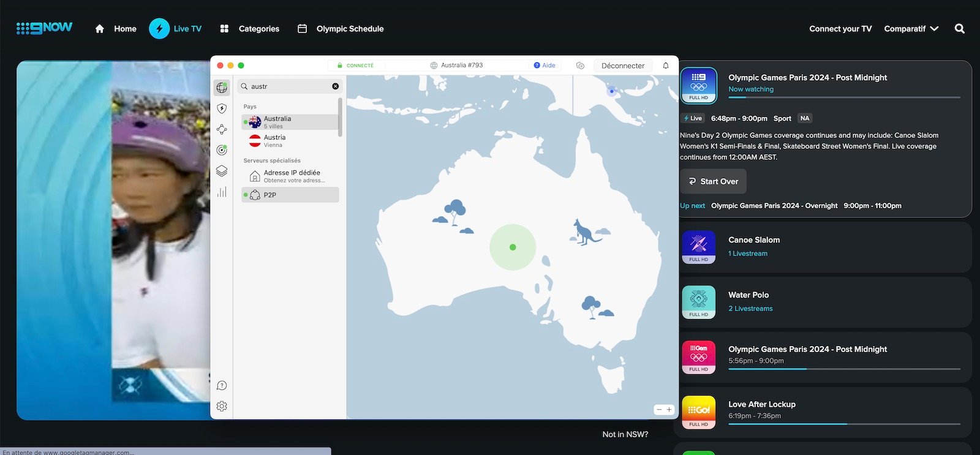This screenshot has width=980, height=455.
Task: Open the Canoe Slalom channel thumbnail
Action: pyautogui.click(x=698, y=247)
